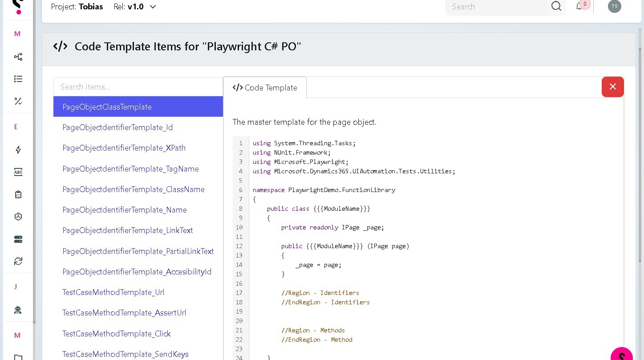
Task: Click code line 'using Microsoft.Playwright;'
Action: [x=300, y=162]
